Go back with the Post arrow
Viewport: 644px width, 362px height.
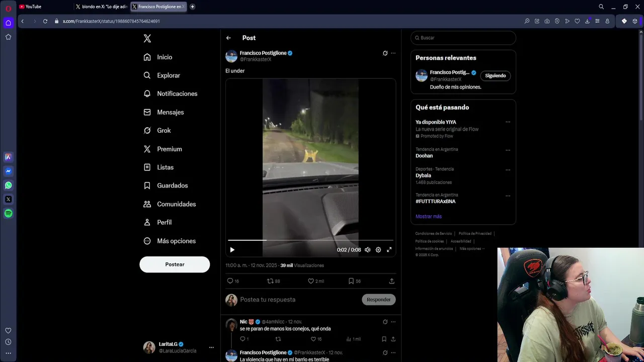coord(228,38)
